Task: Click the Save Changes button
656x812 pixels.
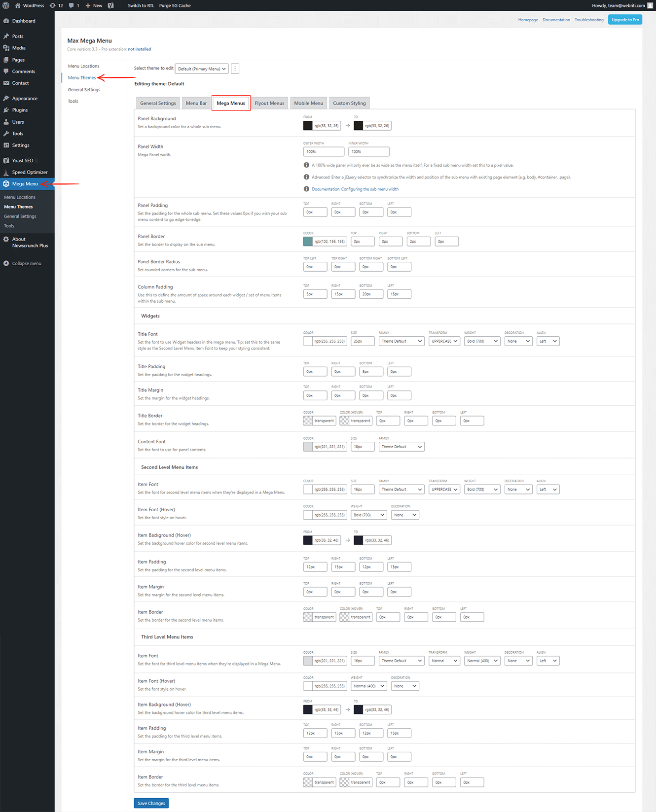Action: tap(151, 803)
